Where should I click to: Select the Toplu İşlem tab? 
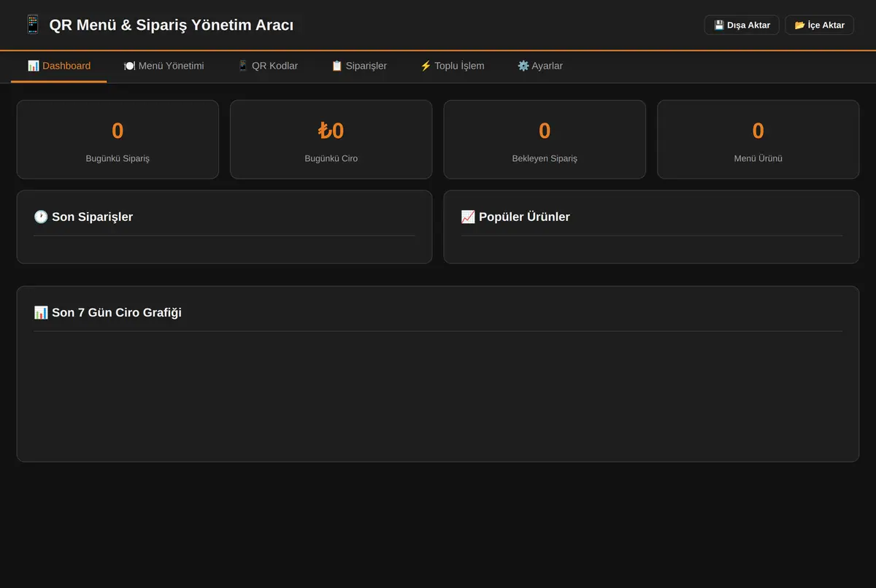pyautogui.click(x=452, y=66)
